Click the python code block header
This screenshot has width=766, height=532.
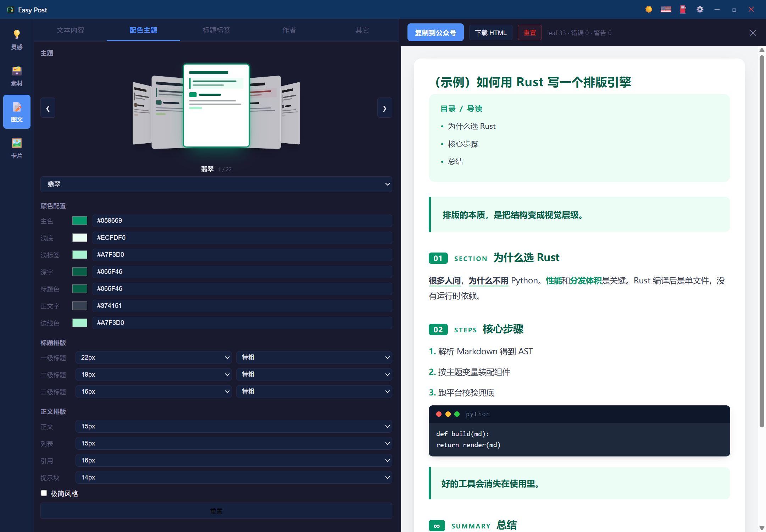[579, 414]
